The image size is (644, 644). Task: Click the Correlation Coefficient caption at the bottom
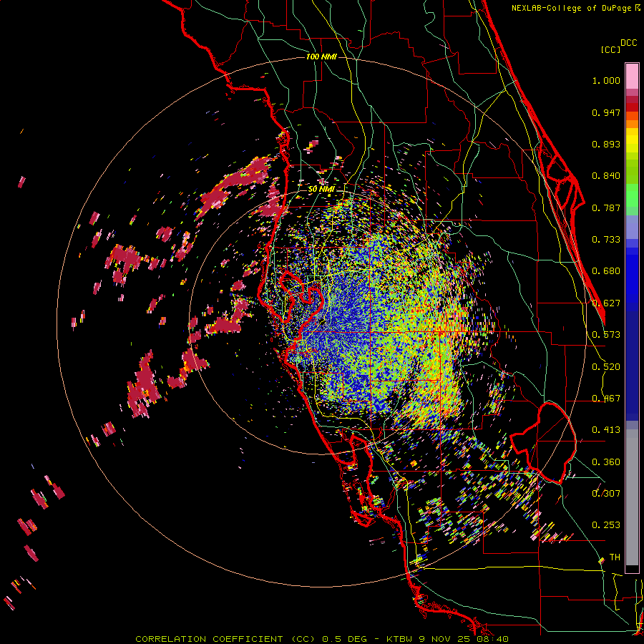click(322, 639)
